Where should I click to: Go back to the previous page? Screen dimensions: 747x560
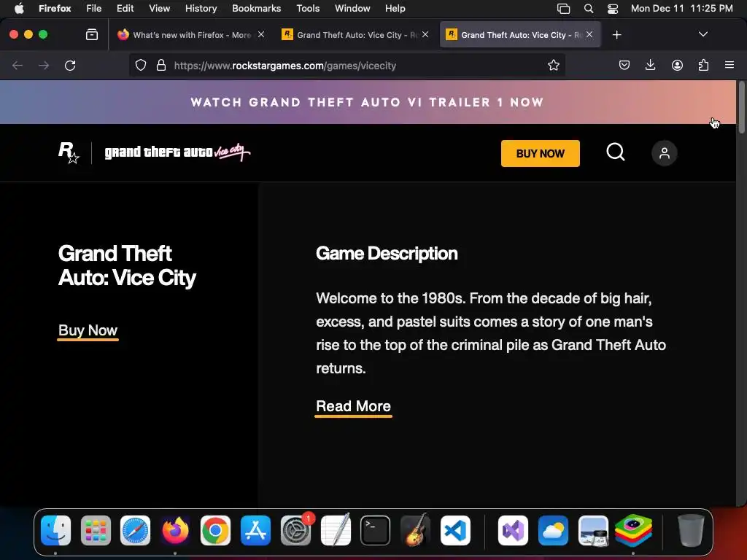[x=18, y=65]
